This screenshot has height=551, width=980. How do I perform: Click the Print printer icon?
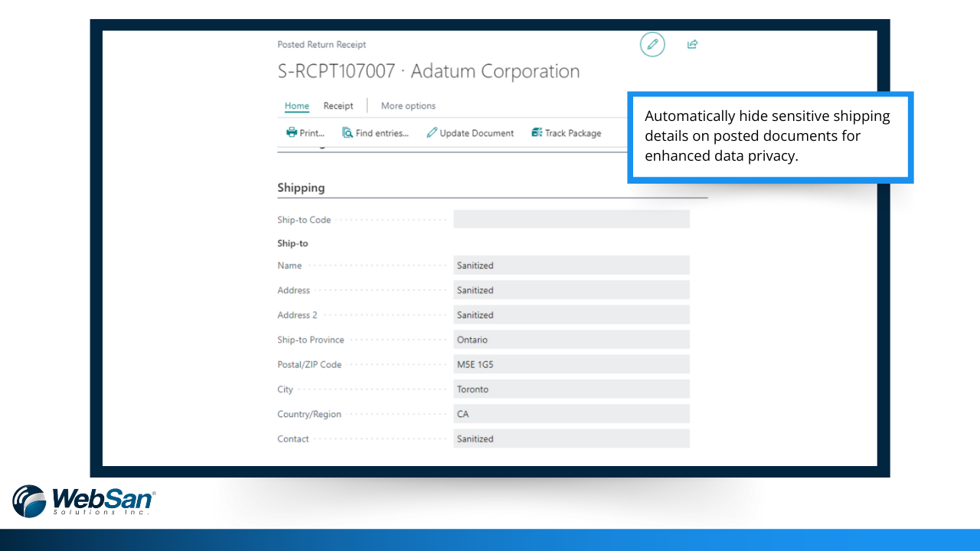(x=291, y=132)
